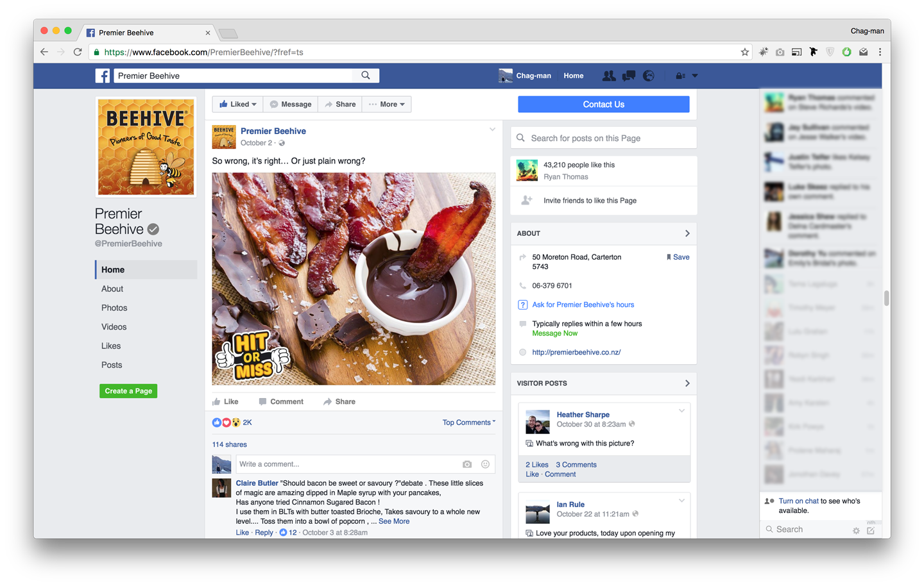Click Invite friends to like this Page
Screen dimensions: 924x586
pos(590,201)
